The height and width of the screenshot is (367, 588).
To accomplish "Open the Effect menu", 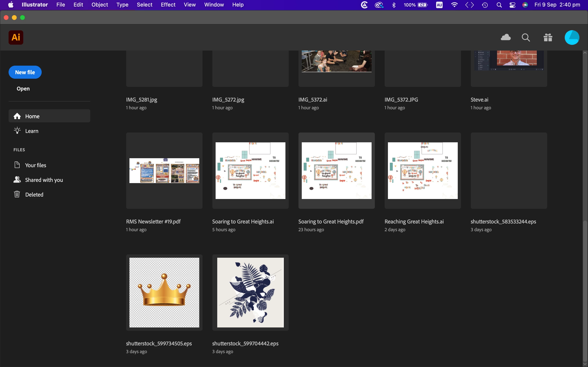I will (168, 5).
